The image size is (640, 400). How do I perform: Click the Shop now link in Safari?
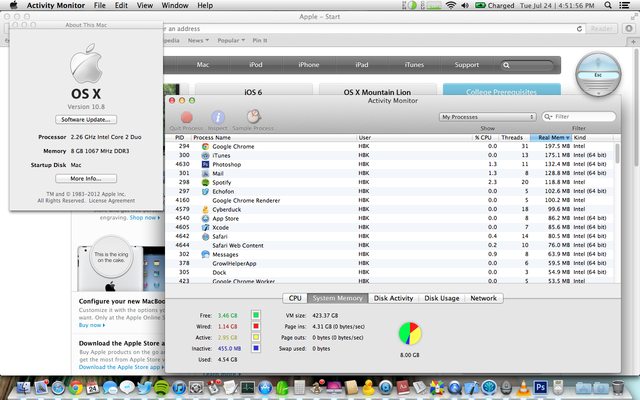[145, 218]
